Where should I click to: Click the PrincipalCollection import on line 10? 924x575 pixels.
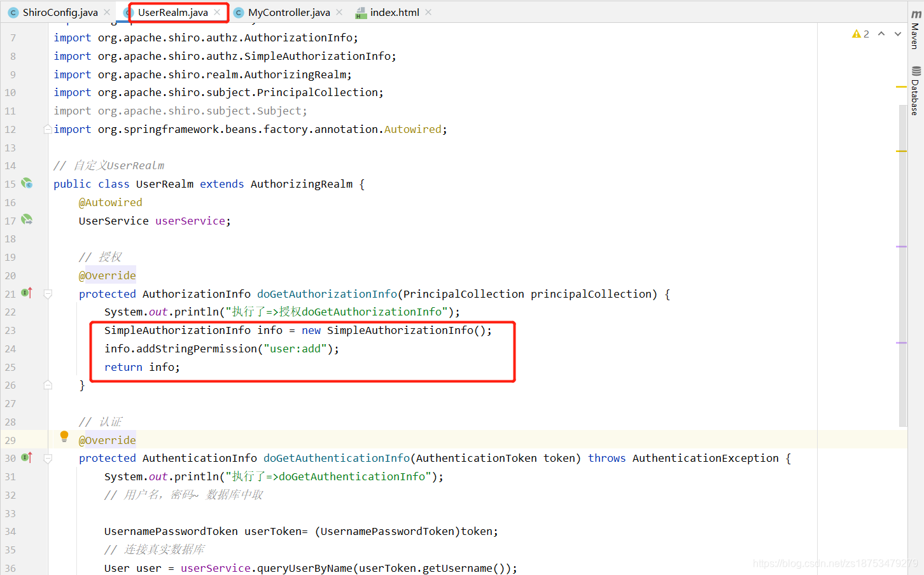(x=218, y=92)
